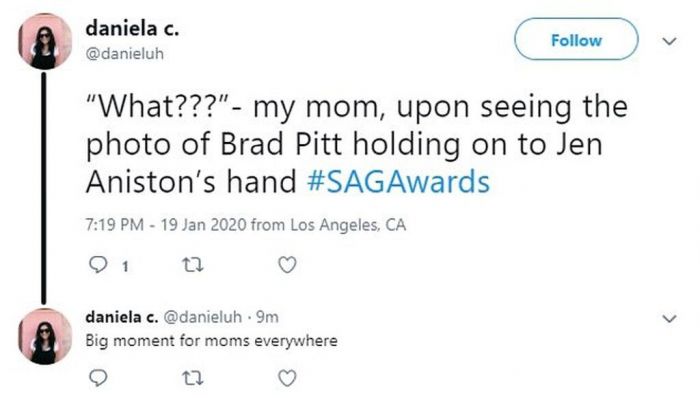This screenshot has width=700, height=398.
Task: Click the daniela c. name in tweet header
Action: pyautogui.click(x=132, y=29)
